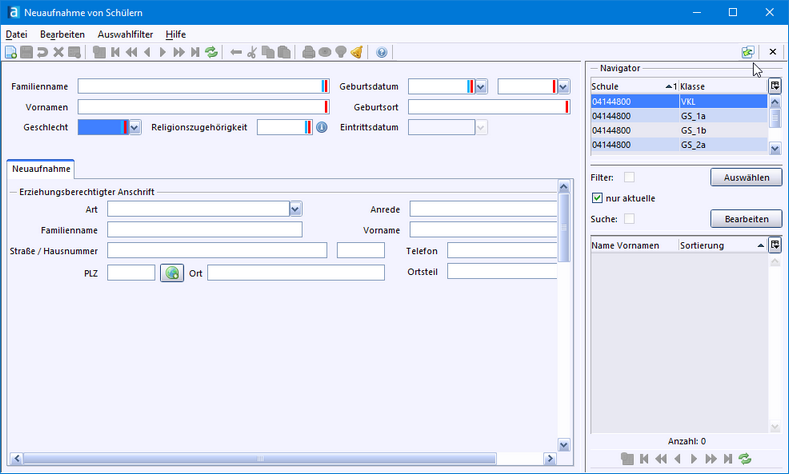The width and height of the screenshot is (789, 474).
Task: Click the refresh icon below the Anzahl counter
Action: [744, 458]
